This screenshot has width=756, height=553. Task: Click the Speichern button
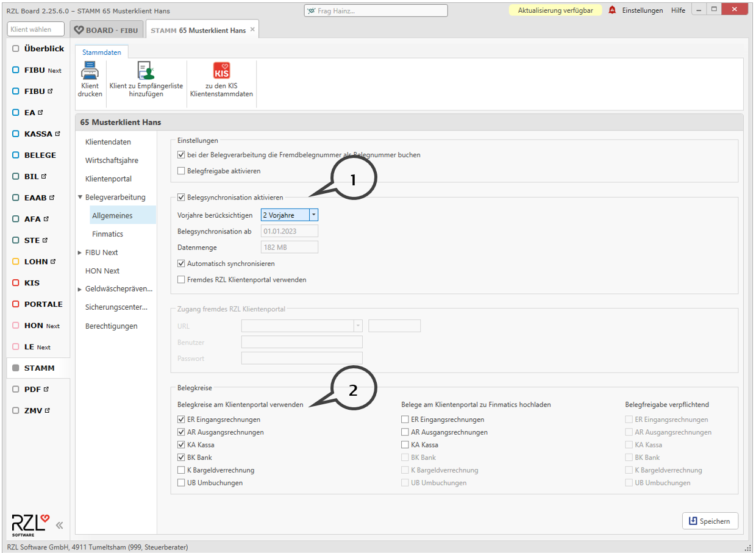[x=710, y=521]
